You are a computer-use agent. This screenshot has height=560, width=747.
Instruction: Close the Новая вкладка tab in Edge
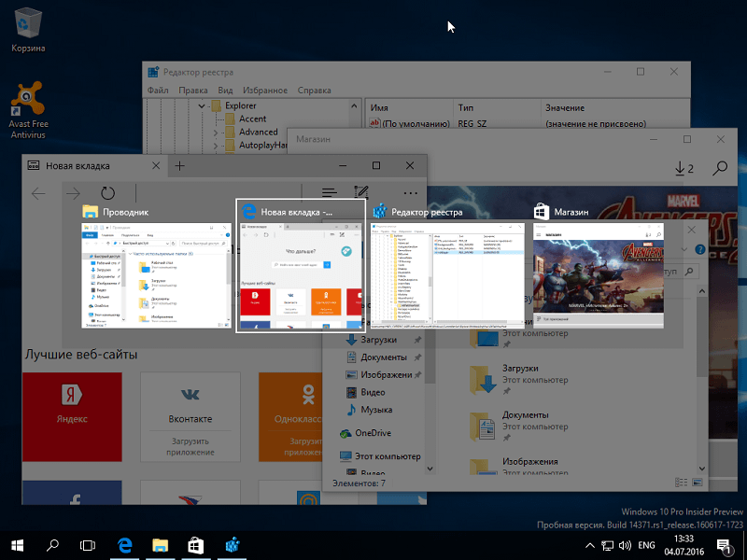[x=156, y=166]
